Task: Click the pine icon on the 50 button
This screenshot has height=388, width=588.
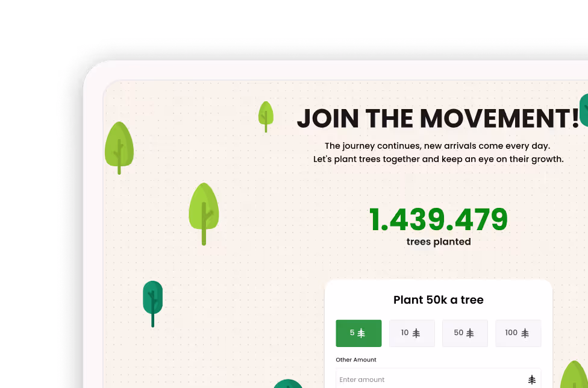Action: (x=470, y=333)
